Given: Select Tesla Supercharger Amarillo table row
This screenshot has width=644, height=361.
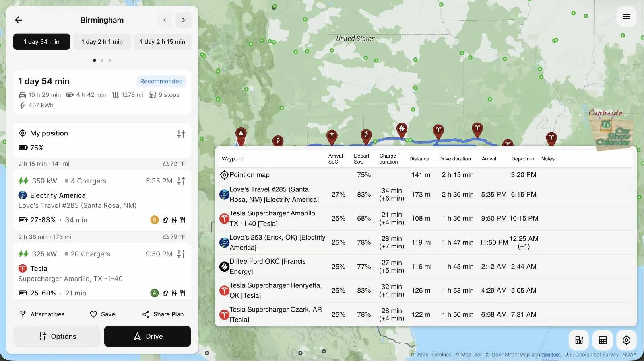Looking at the screenshot, I should (x=425, y=219).
